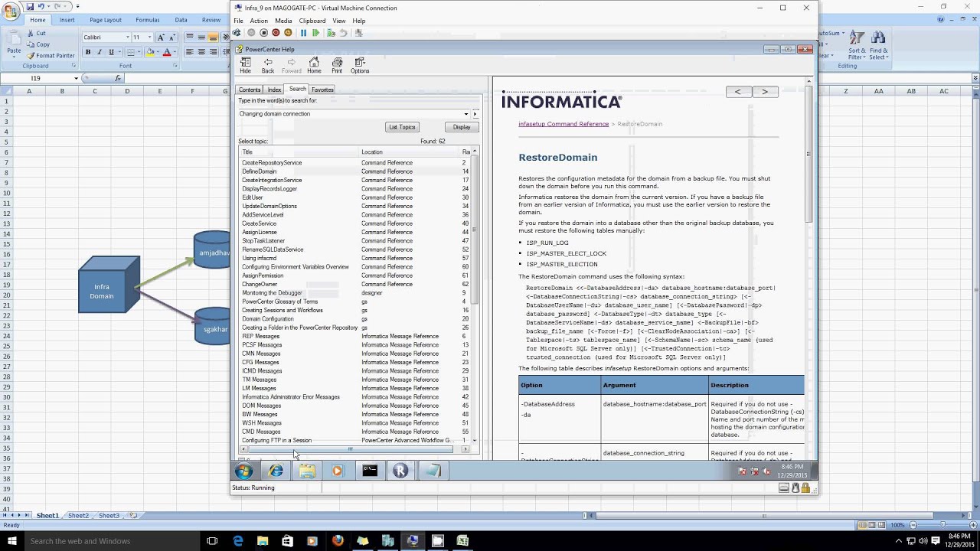Print the current help topic
Viewport: 980px width, 551px height.
coord(337,66)
